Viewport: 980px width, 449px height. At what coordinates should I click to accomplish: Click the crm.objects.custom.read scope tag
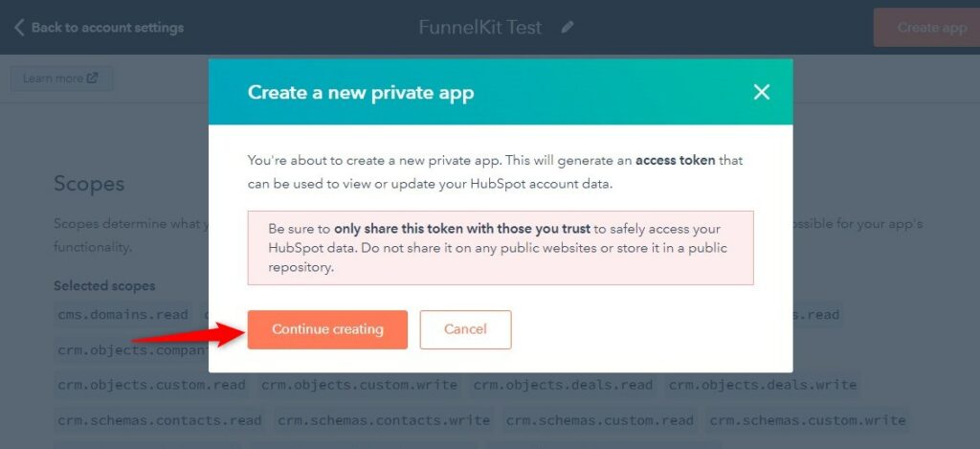[151, 385]
